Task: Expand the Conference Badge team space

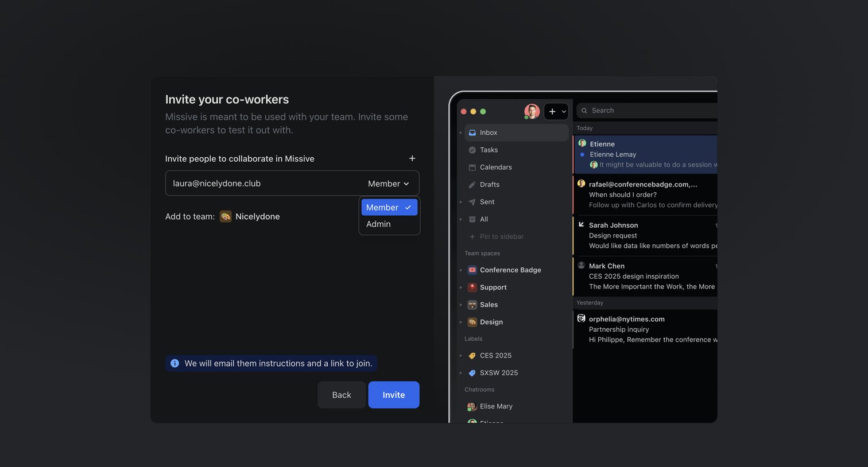Action: (461, 270)
